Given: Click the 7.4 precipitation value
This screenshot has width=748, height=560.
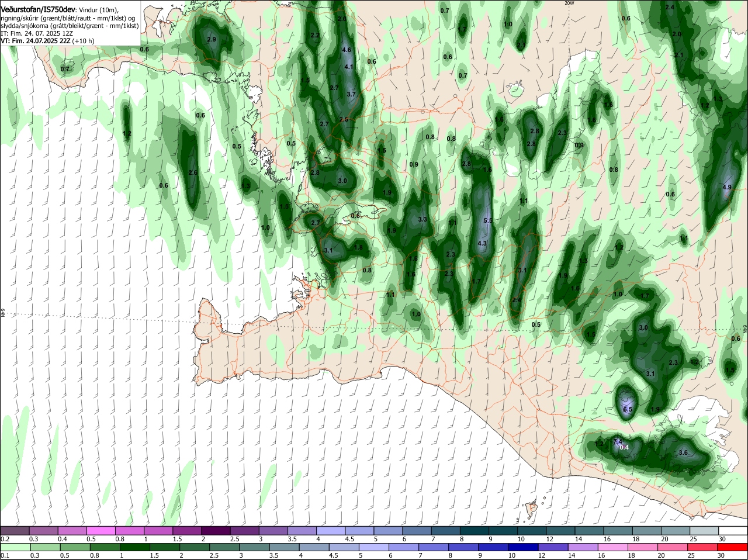Looking at the screenshot, I should (618, 441).
